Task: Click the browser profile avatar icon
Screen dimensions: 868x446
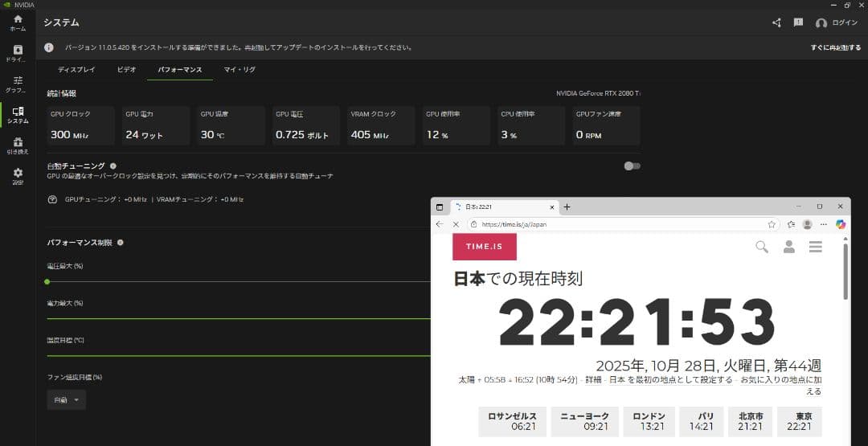Action: (807, 224)
